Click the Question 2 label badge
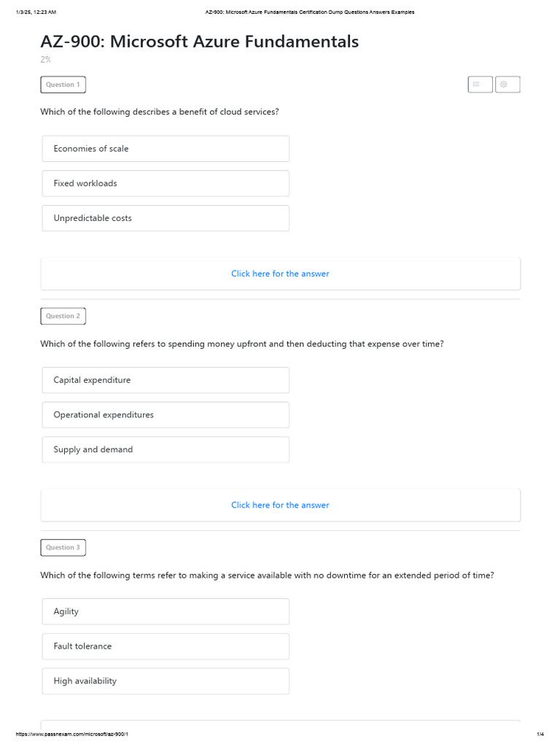The height and width of the screenshot is (747, 560). click(x=63, y=316)
